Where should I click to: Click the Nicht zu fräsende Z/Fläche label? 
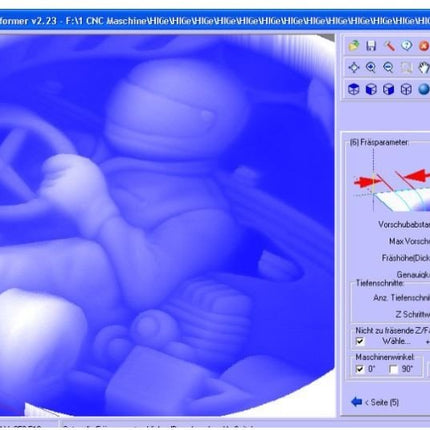[392, 331]
